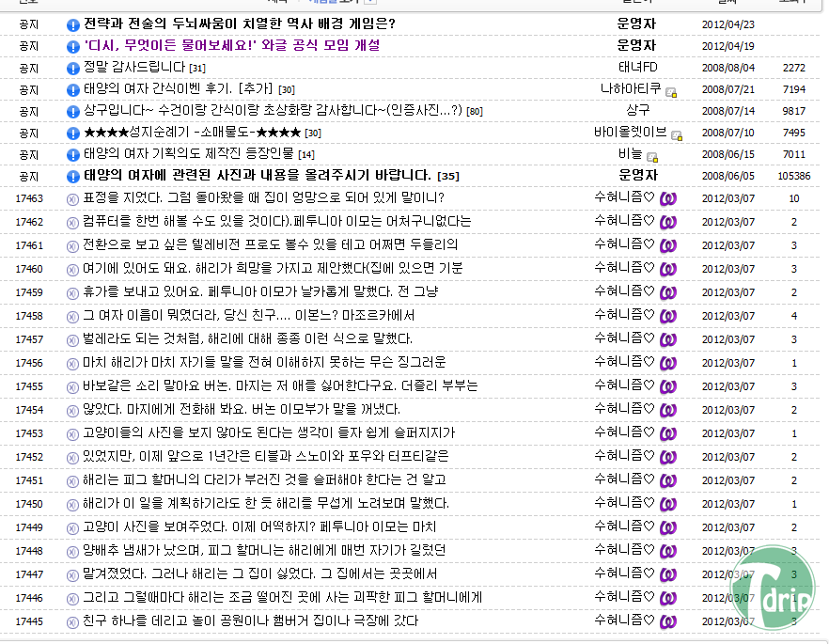Viewport: 829px width, 644px height.
Task: Open '태양의 여자 간식이벤 후기. [추가]' post
Action: point(179,88)
